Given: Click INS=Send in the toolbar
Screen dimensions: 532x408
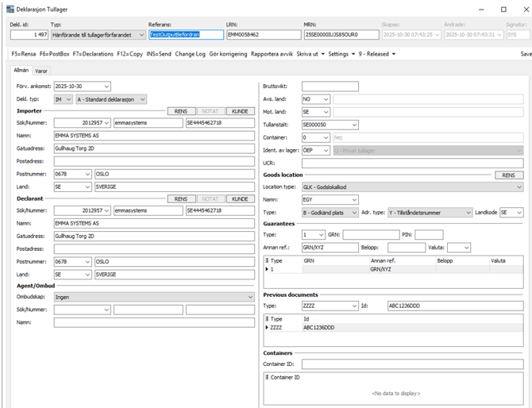Looking at the screenshot, I should coord(157,53).
